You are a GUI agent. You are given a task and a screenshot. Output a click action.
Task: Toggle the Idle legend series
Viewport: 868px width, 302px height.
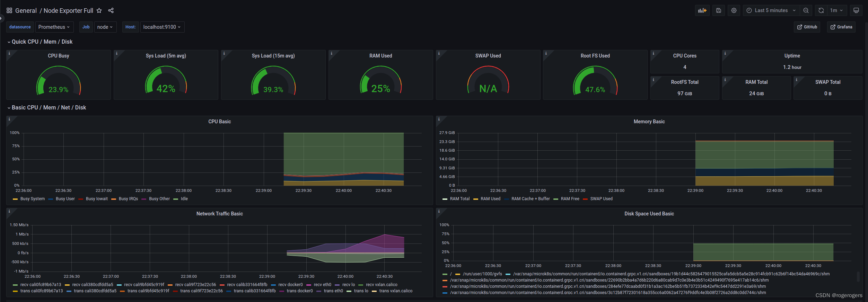(184, 199)
